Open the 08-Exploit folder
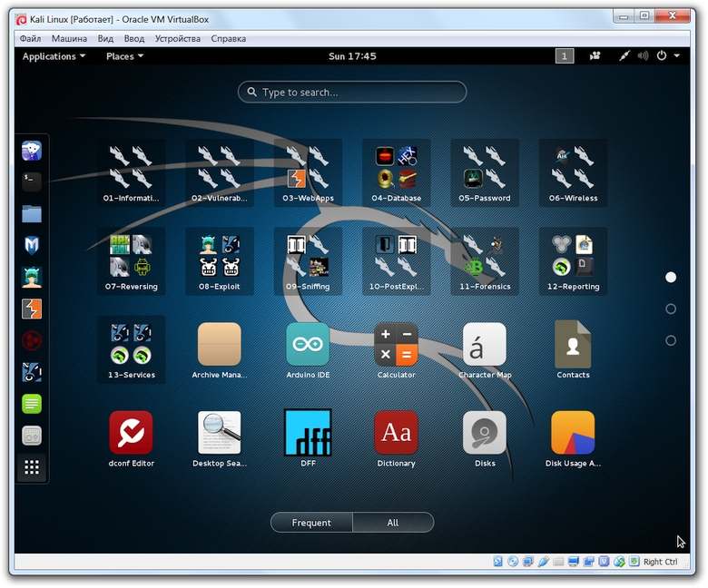The width and height of the screenshot is (708, 588). [x=220, y=261]
